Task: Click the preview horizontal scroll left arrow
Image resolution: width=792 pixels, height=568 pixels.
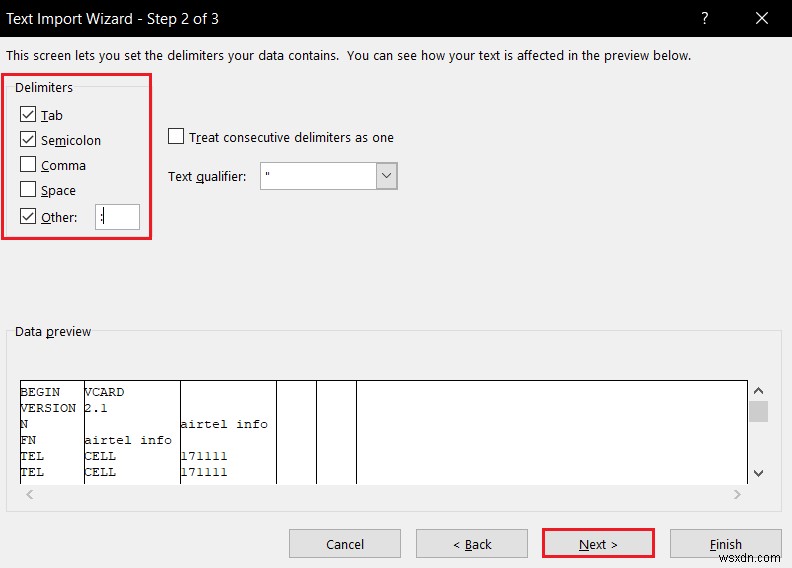Action: (30, 494)
